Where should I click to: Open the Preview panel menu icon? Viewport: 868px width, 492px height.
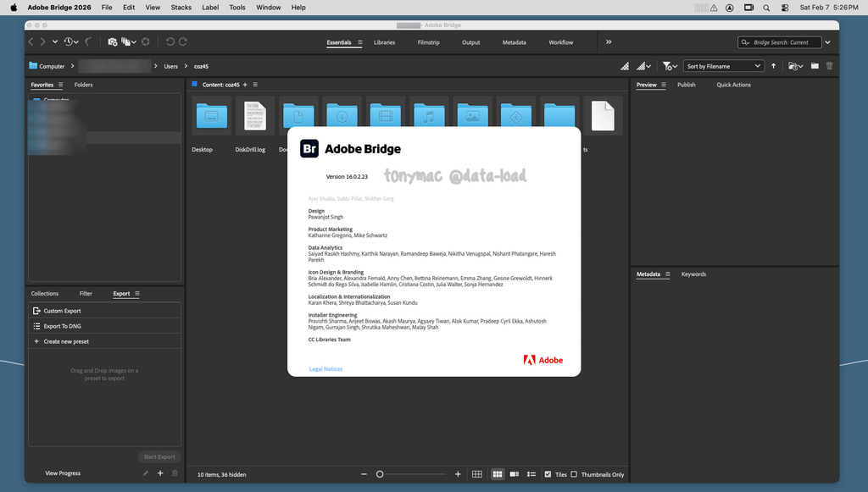point(663,86)
